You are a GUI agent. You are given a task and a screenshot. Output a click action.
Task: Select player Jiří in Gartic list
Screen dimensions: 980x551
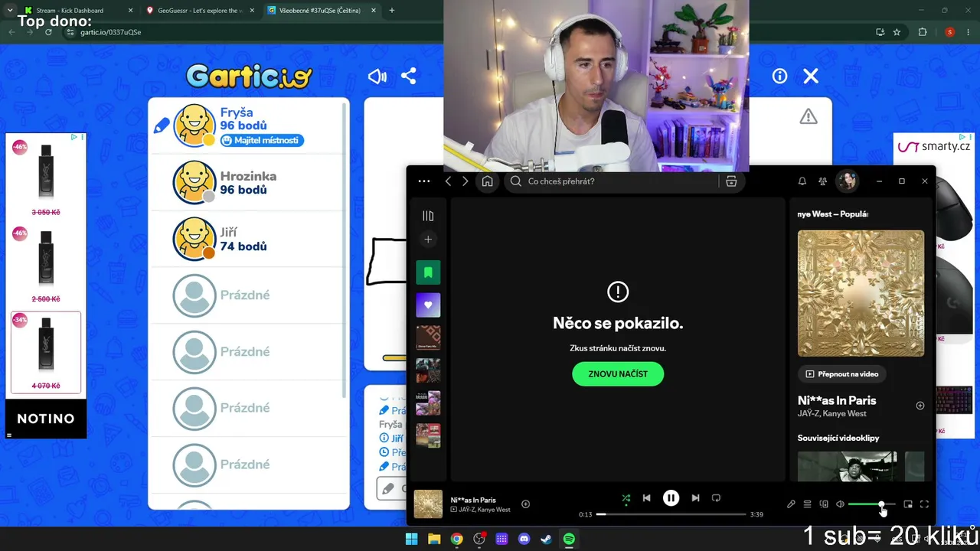247,239
